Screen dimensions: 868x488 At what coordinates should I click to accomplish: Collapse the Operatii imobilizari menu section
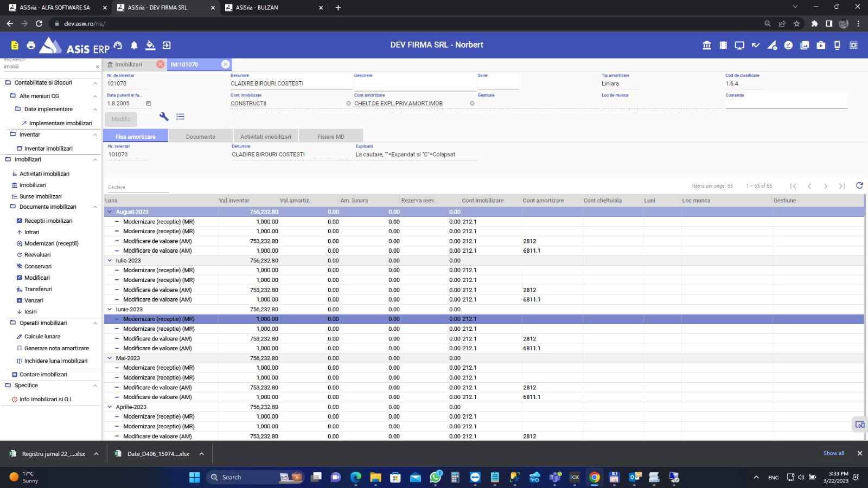tap(95, 323)
